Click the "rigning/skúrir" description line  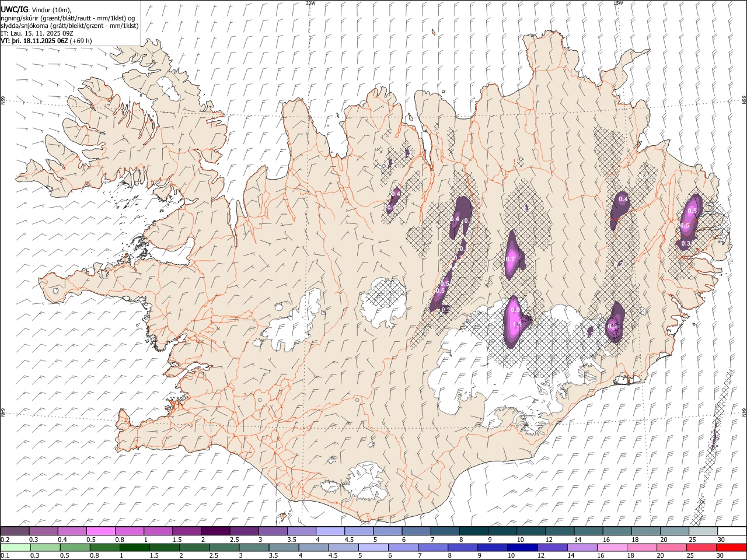68,18
